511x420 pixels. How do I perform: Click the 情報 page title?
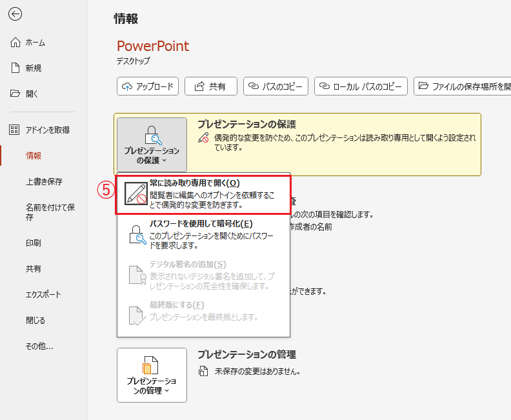[x=126, y=19]
